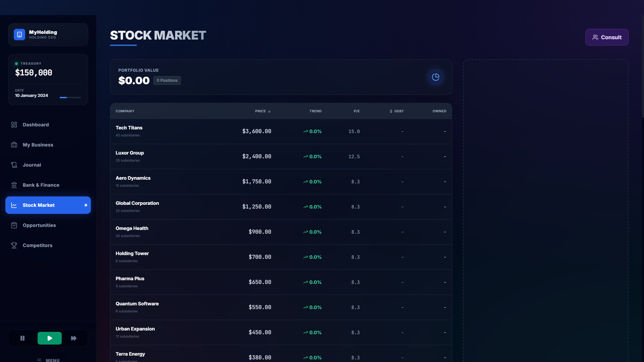Open the Journal section
The height and width of the screenshot is (362, 644).
click(32, 165)
